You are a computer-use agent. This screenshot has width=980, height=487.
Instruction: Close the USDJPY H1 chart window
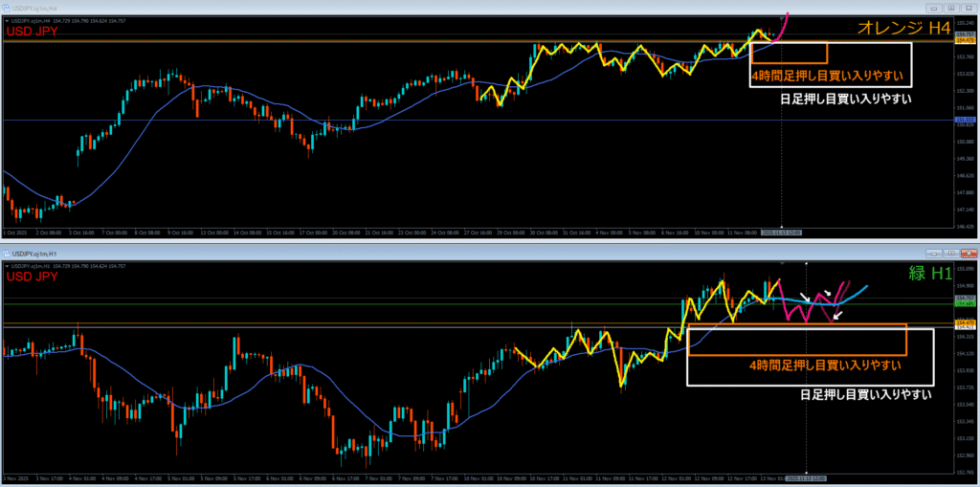[x=969, y=254]
